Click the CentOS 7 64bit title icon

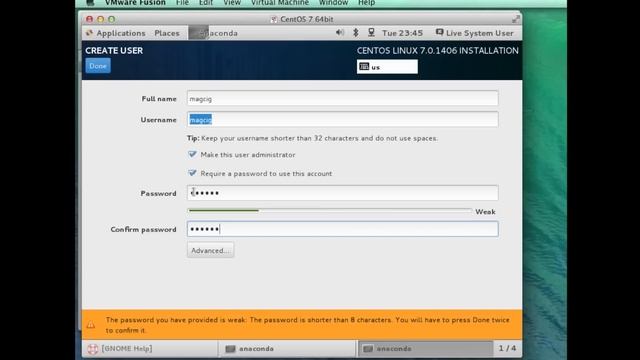[274, 19]
